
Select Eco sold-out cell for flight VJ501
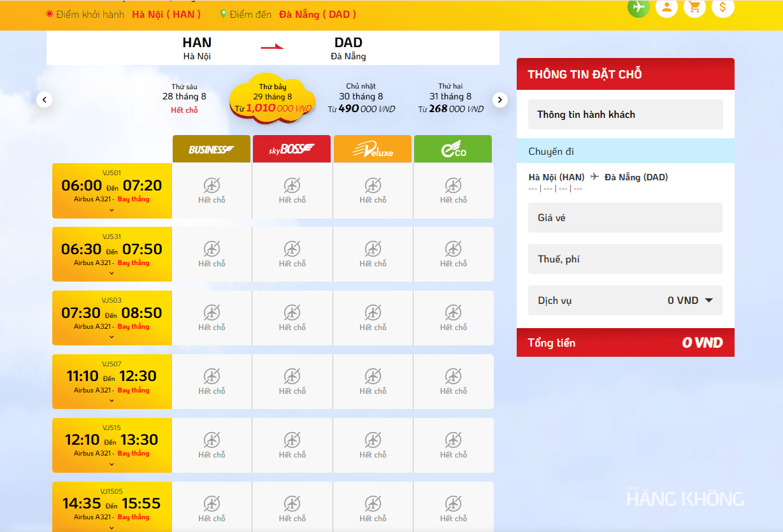pos(454,191)
